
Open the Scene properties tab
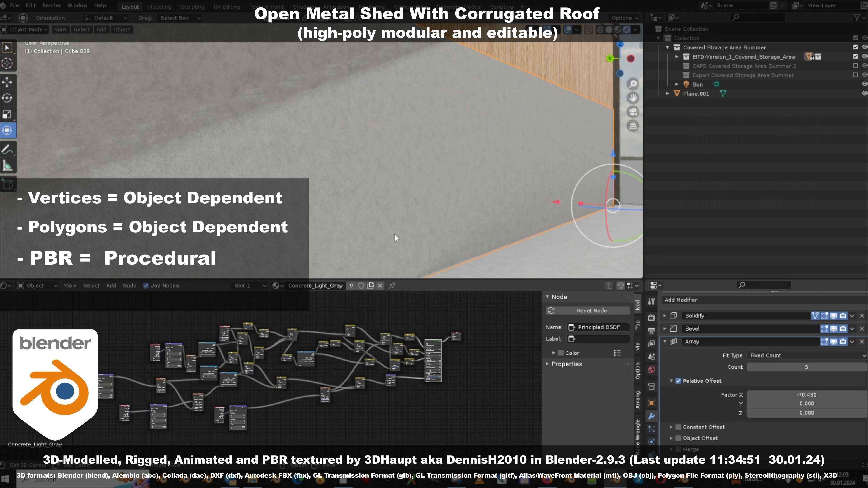(651, 357)
